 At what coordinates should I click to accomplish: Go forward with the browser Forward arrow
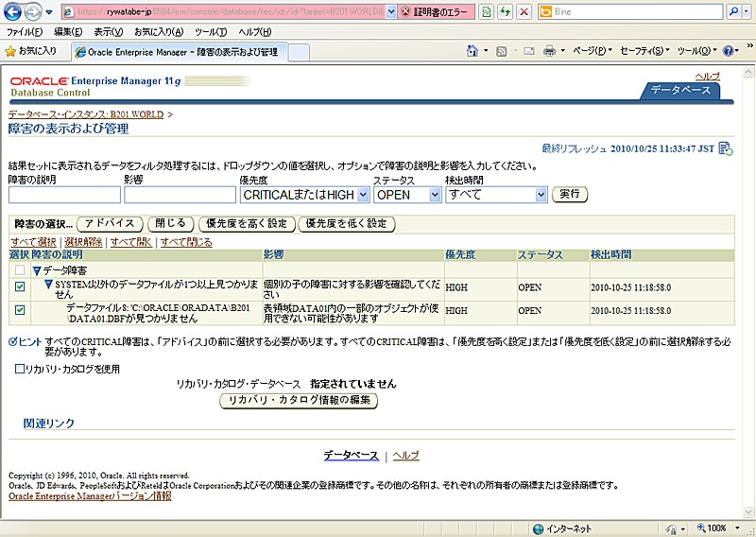click(33, 11)
